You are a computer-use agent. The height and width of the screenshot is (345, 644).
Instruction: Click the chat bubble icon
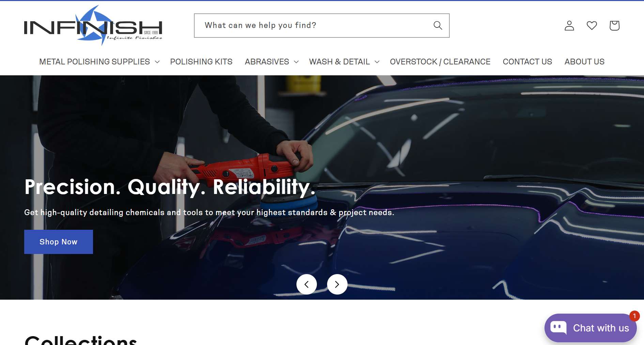558,328
